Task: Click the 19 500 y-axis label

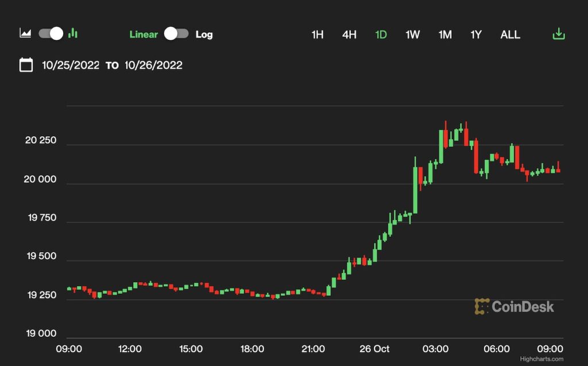Action: (x=41, y=256)
